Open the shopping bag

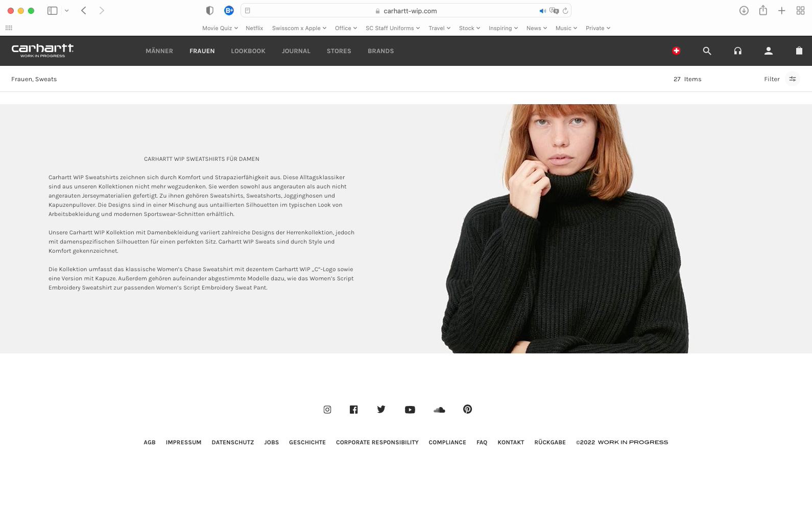pyautogui.click(x=799, y=51)
